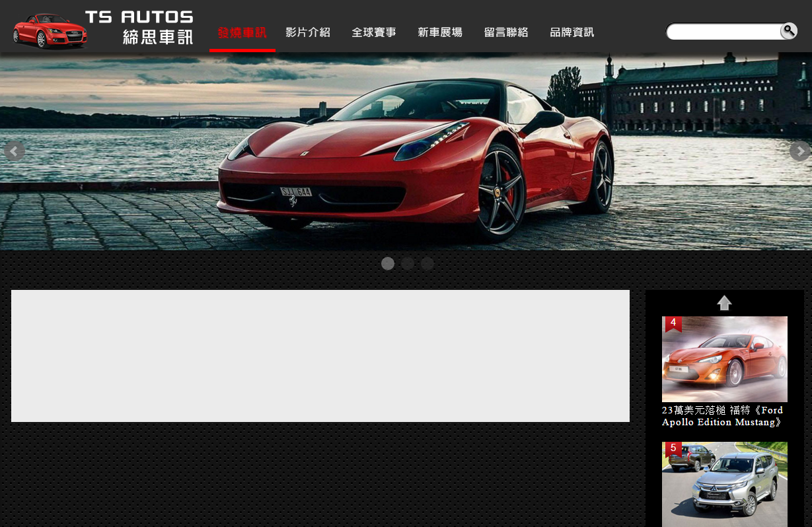Open 品牌資訊 brand info menu
Image resolution: width=812 pixels, height=527 pixels.
click(x=572, y=32)
